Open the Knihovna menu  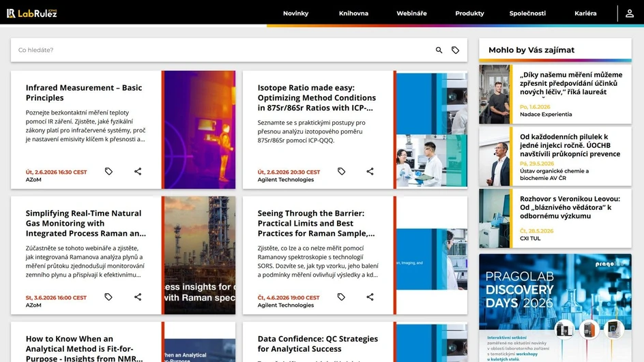point(353,13)
